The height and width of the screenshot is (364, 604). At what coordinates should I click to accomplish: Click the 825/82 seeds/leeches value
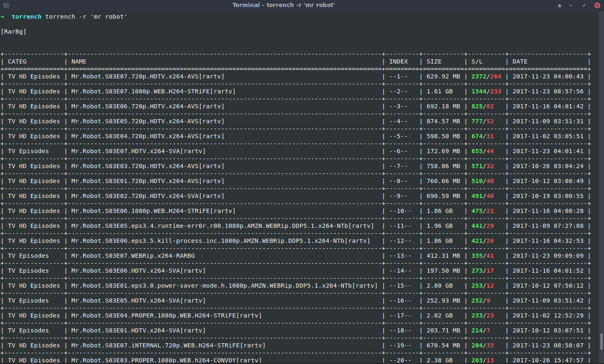(483, 106)
